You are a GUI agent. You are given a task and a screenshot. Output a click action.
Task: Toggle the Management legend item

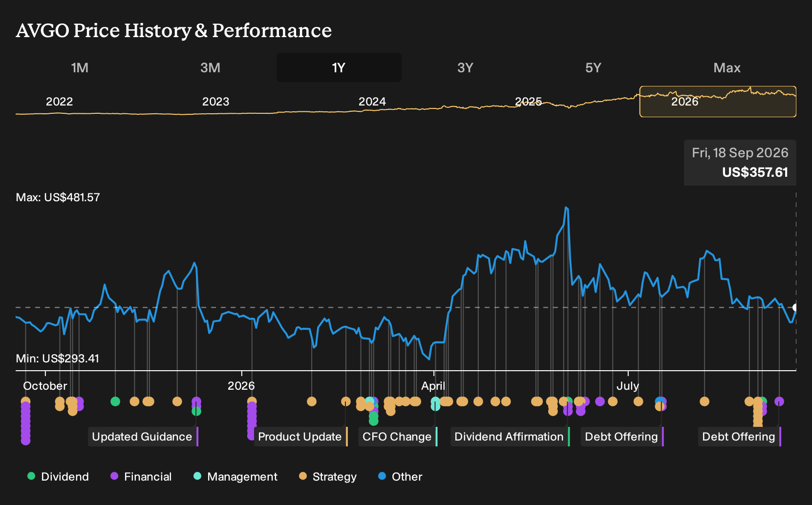(235, 477)
